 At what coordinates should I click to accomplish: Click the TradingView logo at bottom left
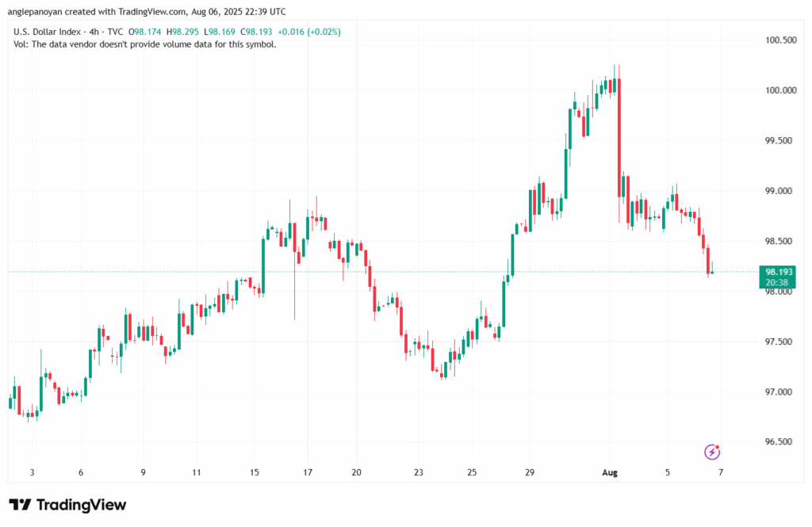coord(67,505)
